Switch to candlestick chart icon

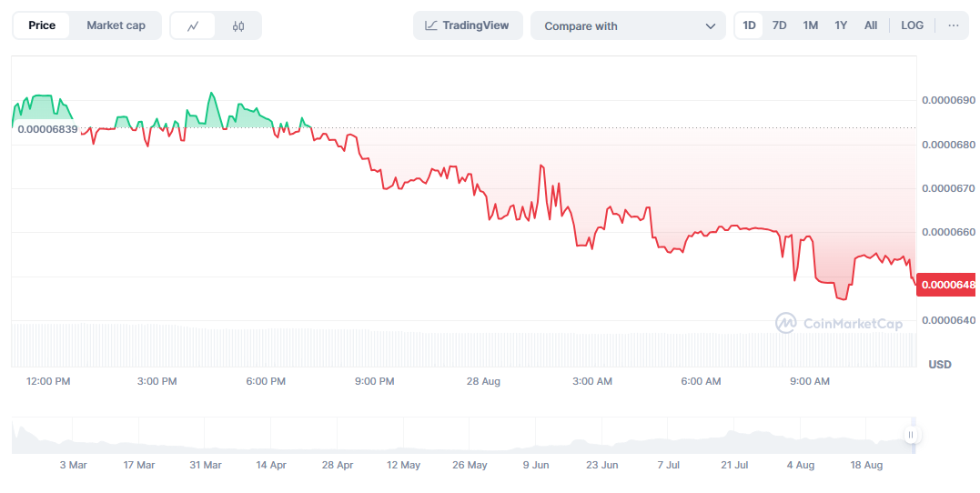(238, 25)
